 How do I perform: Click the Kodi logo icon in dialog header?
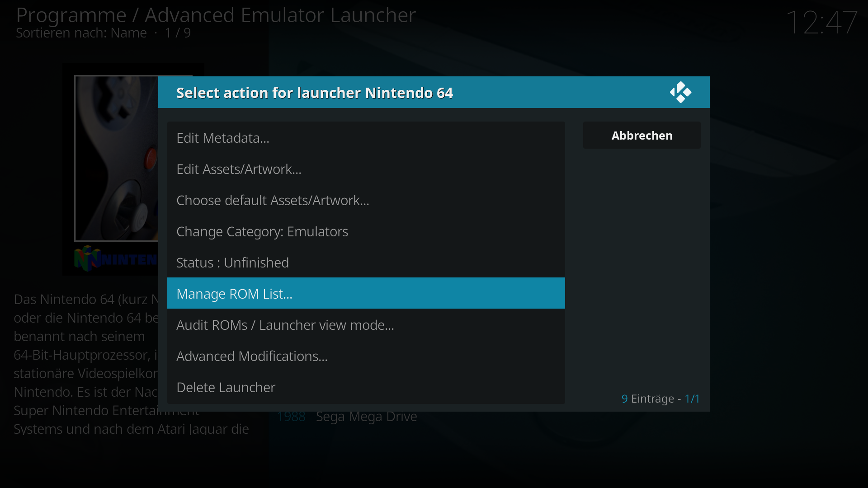(680, 92)
